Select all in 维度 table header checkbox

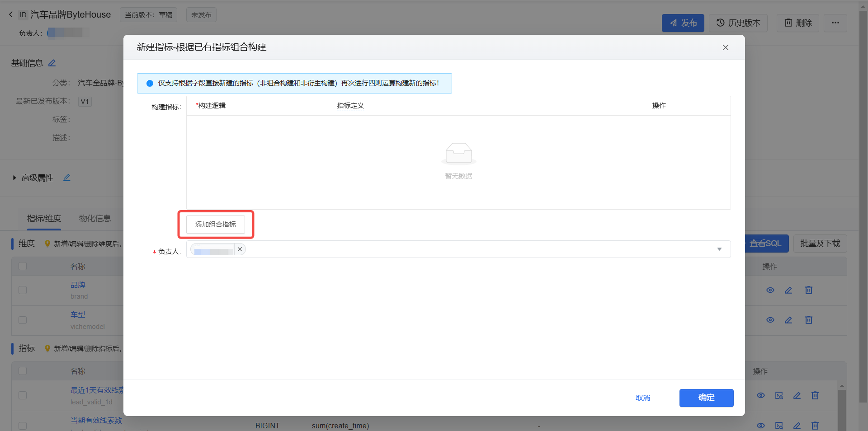pyautogui.click(x=23, y=266)
